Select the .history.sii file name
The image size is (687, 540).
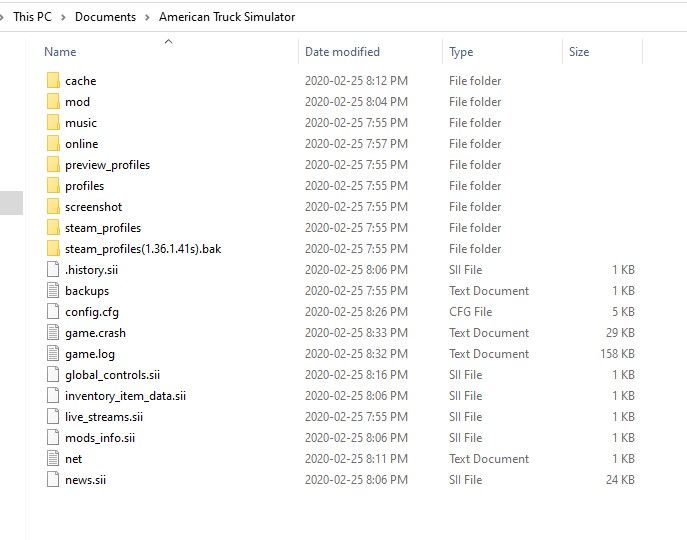pyautogui.click(x=91, y=270)
